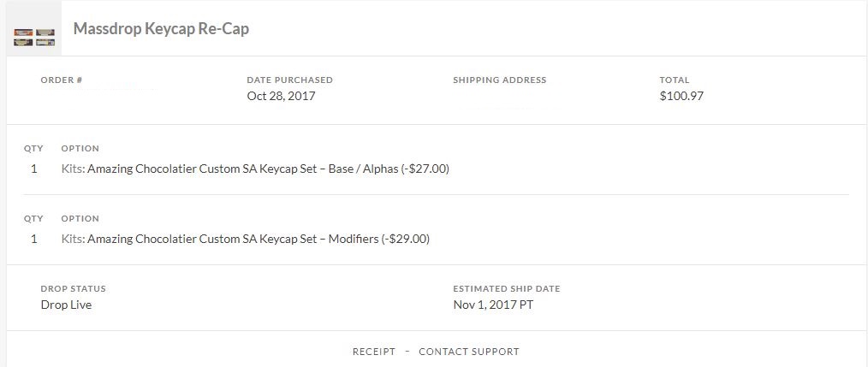868x367 pixels.
Task: Click quantity 1 of Base / Alphas kit
Action: click(33, 169)
